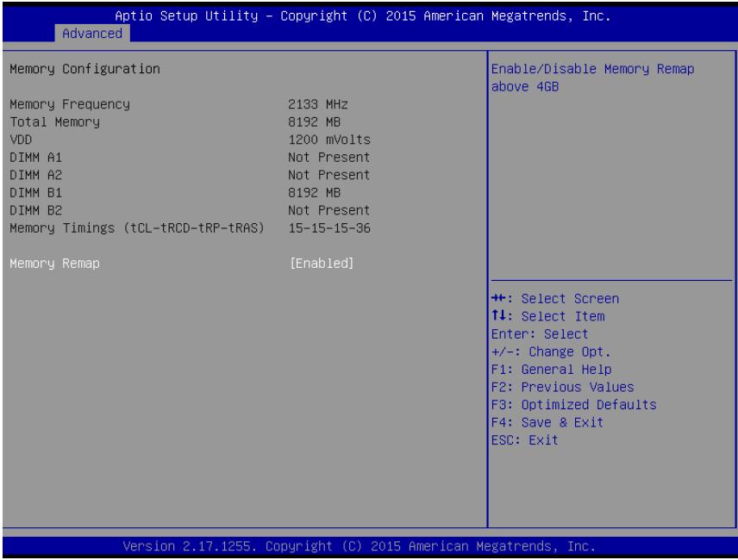This screenshot has height=560, width=738.
Task: Click the +/-: Change Opt. hint
Action: coord(551,352)
